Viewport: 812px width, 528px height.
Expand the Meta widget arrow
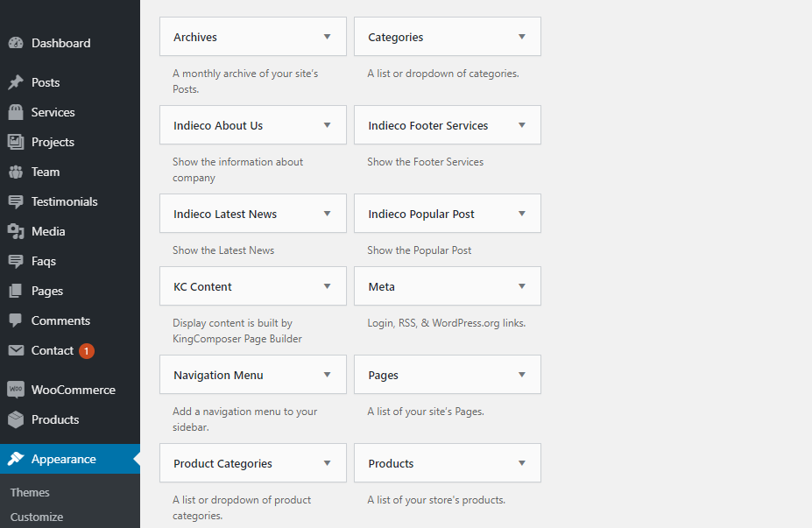click(x=522, y=286)
